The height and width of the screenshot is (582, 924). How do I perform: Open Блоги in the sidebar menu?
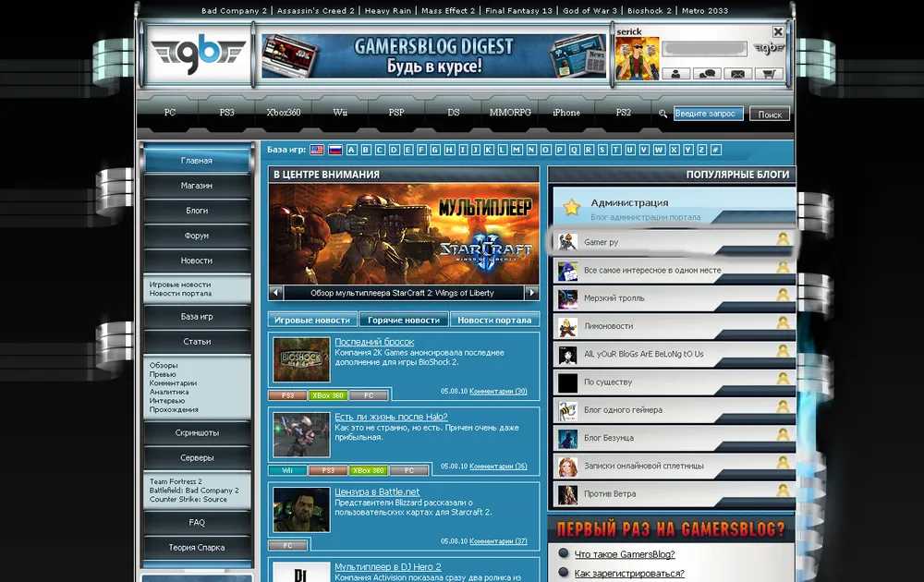click(197, 211)
